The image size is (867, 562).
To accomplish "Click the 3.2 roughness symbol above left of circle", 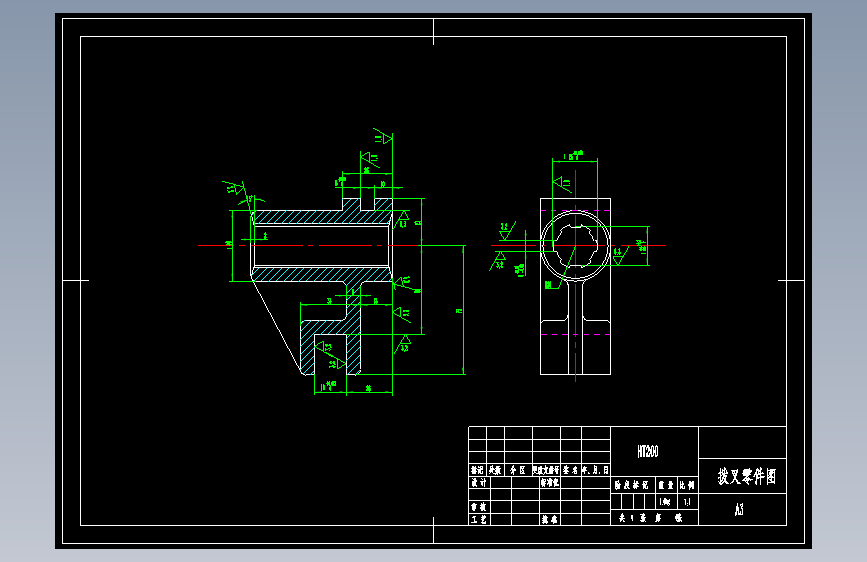I will pyautogui.click(x=507, y=231).
